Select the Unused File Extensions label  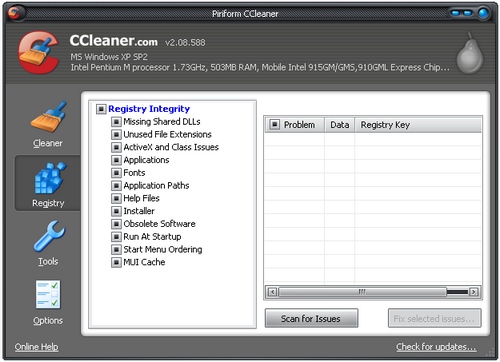167,134
